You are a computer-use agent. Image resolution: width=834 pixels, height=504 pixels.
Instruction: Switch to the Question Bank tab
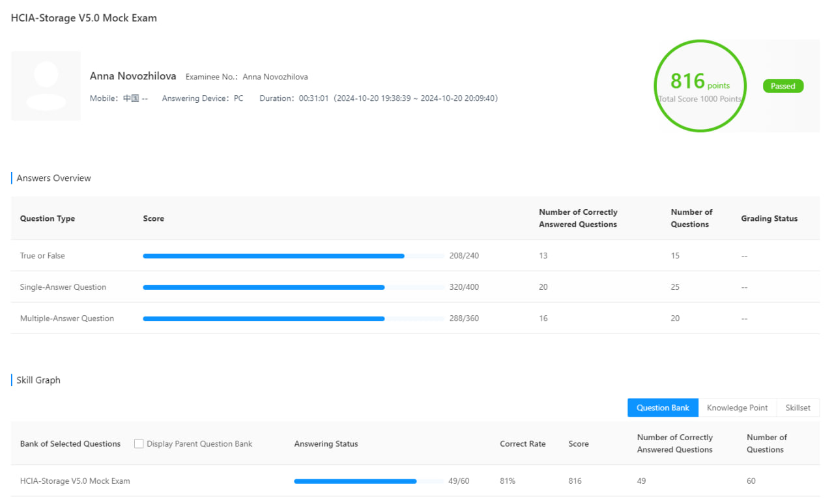coord(663,408)
